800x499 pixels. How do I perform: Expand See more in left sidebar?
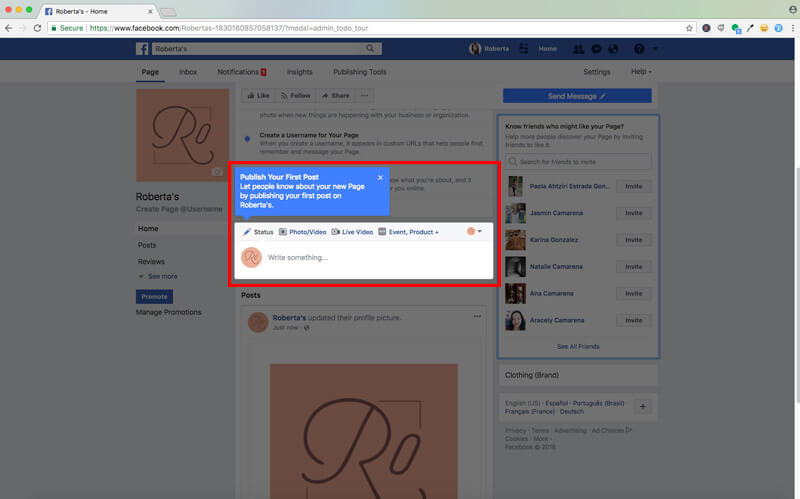click(158, 276)
